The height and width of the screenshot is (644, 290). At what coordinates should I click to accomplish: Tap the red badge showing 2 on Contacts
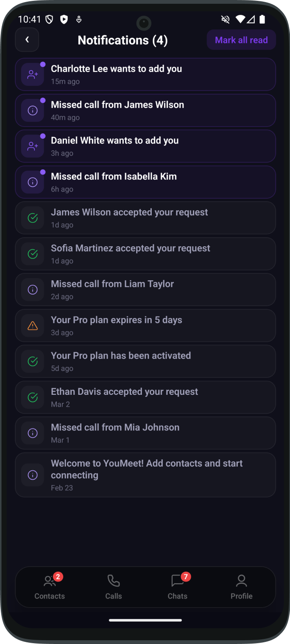[58, 577]
